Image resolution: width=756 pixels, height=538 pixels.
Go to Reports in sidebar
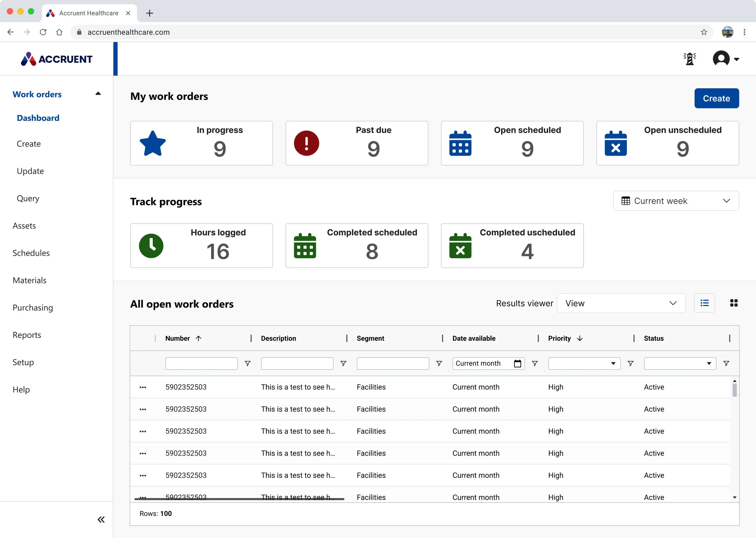click(27, 335)
